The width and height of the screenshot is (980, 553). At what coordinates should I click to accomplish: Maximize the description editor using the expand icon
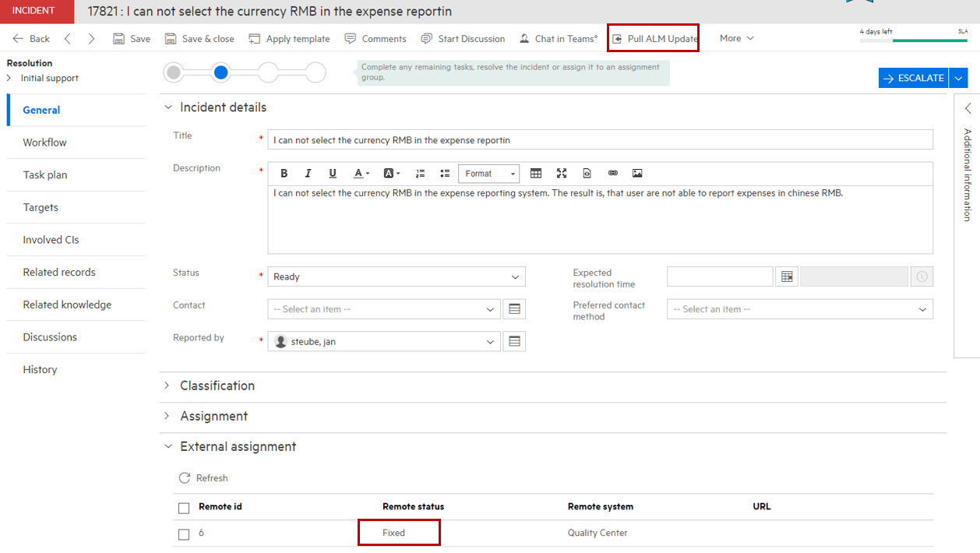[562, 173]
